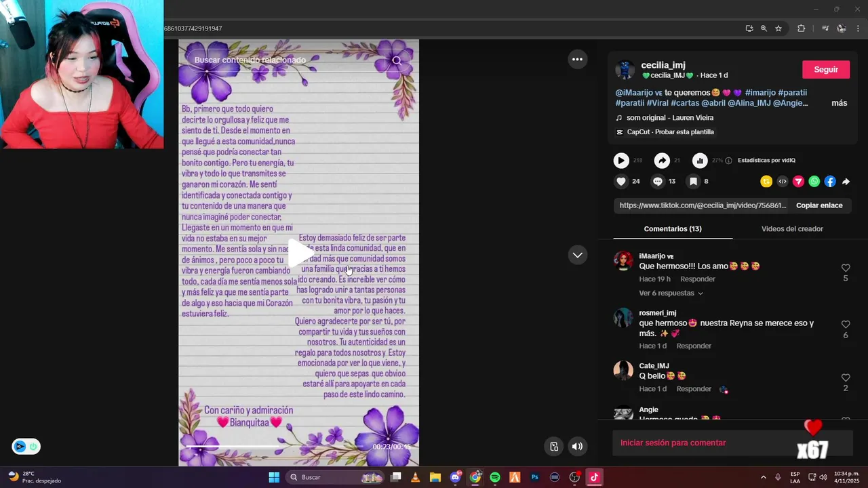The image size is (868, 488).
Task: Open Cate_IMJ commenter avatar
Action: [x=623, y=371]
